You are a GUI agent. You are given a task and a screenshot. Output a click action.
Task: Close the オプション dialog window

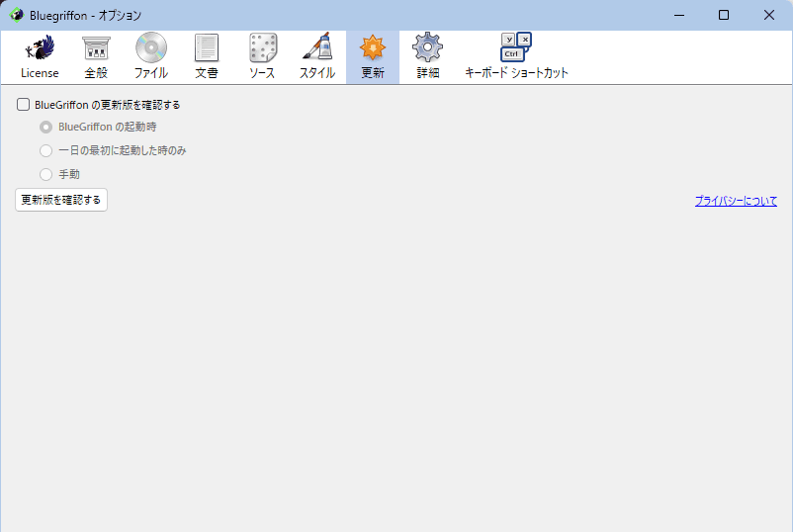[769, 15]
